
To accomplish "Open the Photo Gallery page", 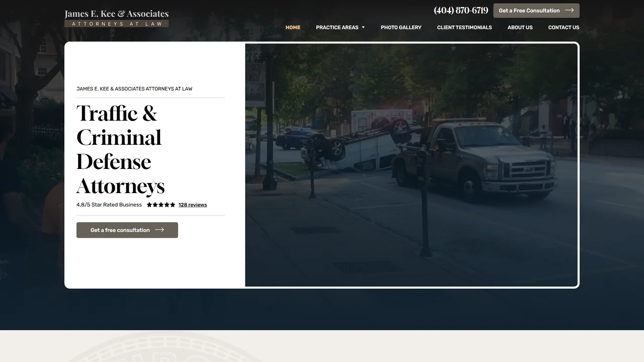I will 401,27.
